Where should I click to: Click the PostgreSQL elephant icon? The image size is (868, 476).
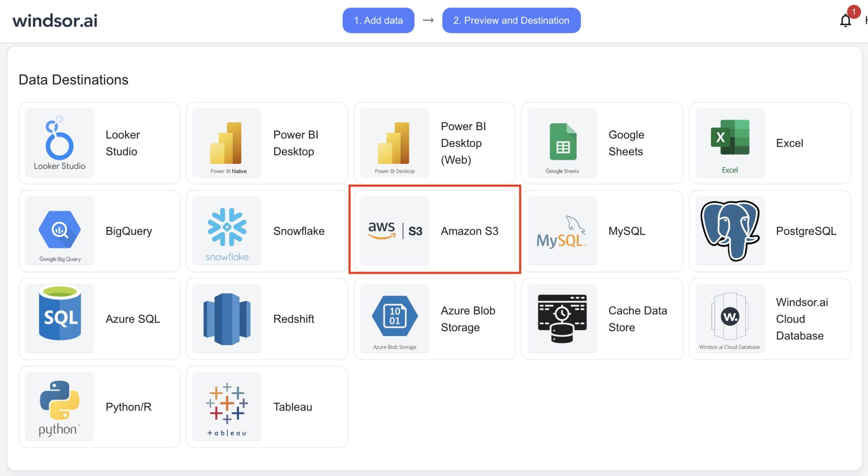[x=730, y=231]
